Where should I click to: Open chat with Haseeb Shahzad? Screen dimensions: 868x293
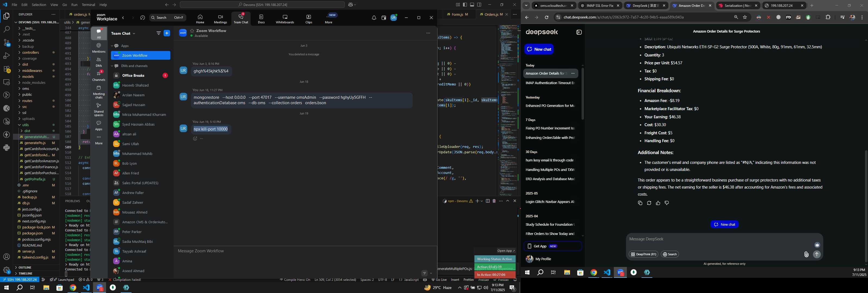(141, 85)
